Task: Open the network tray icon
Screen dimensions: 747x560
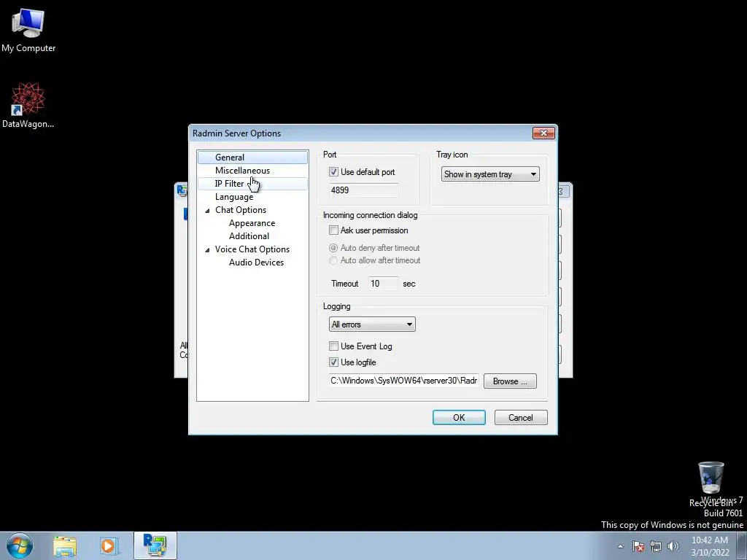Action: click(x=656, y=546)
